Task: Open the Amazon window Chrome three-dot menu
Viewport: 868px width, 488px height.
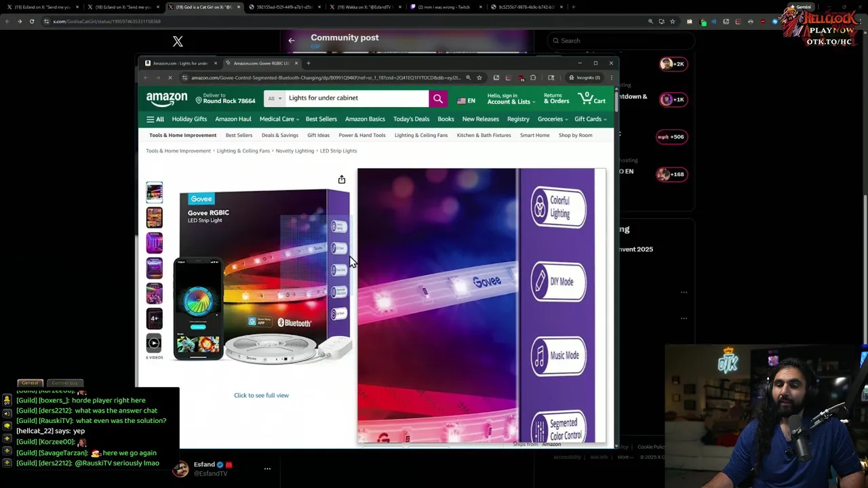Action: (x=611, y=78)
